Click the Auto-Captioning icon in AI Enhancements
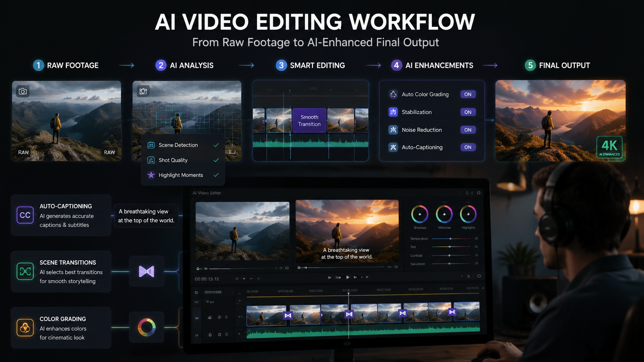The width and height of the screenshot is (644, 362). point(393,147)
